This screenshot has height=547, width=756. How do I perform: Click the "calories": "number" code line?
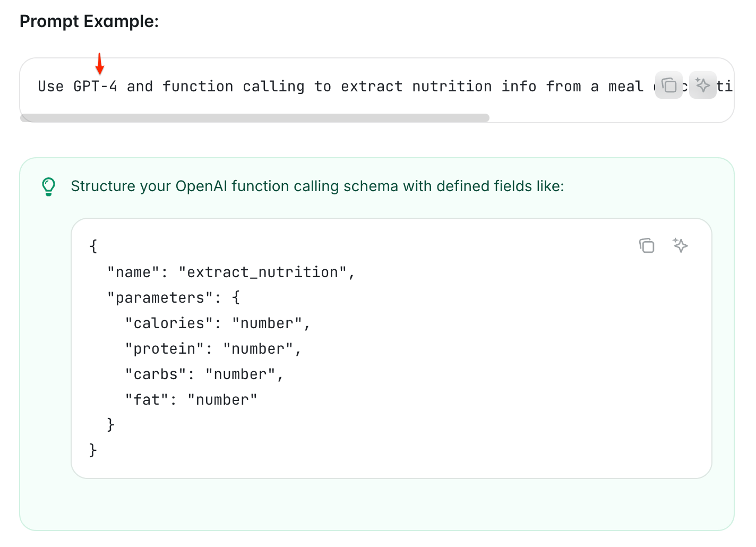pos(217,323)
